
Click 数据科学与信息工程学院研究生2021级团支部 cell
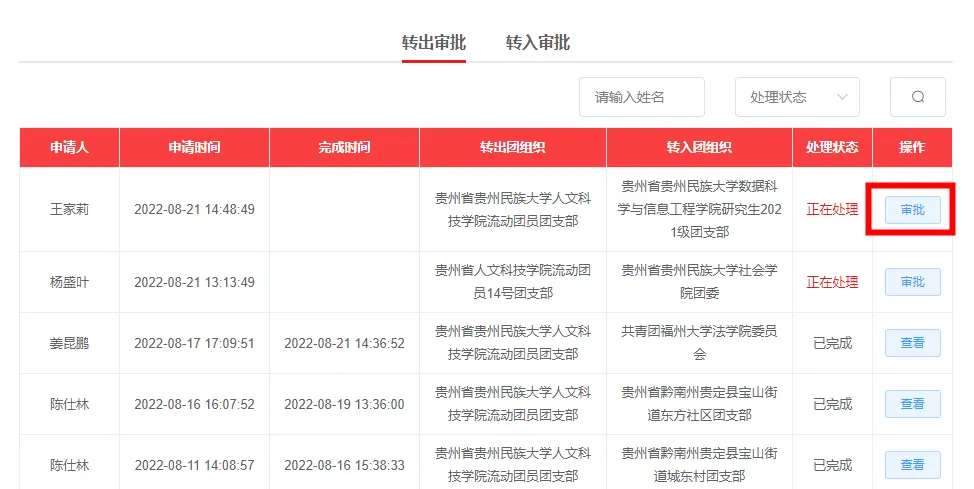point(699,209)
